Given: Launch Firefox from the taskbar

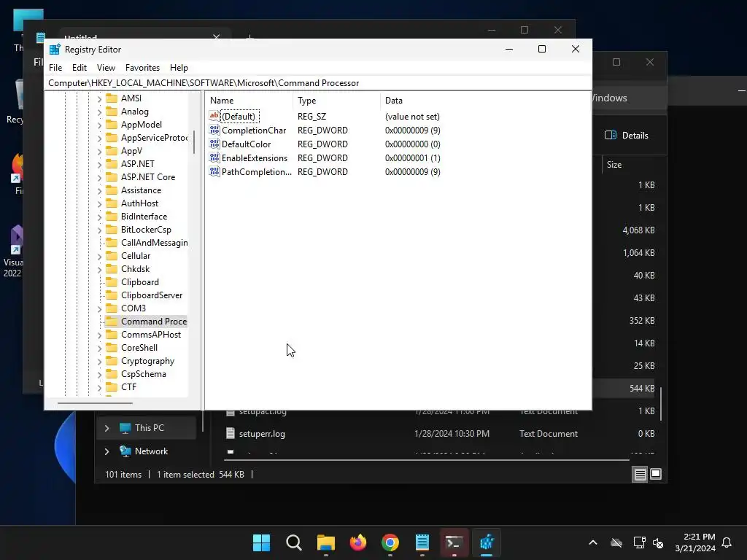Looking at the screenshot, I should [357, 542].
